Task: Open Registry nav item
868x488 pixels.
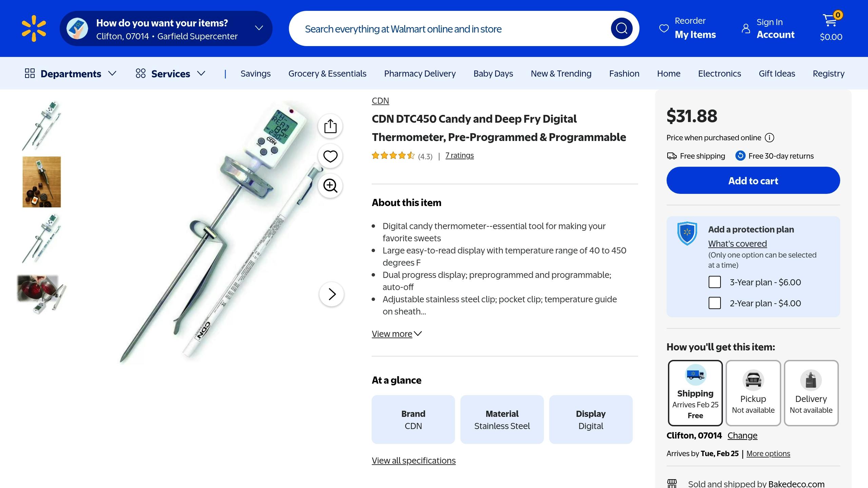Action: click(829, 74)
